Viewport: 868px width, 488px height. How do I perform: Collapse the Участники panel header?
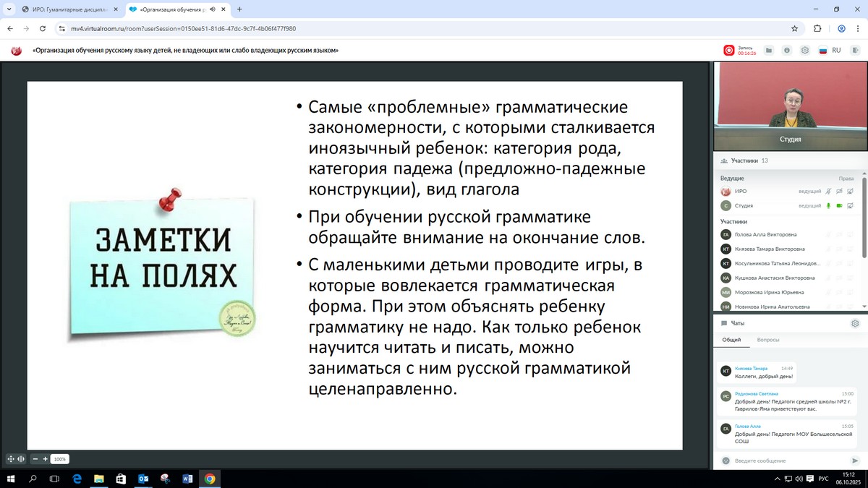tap(745, 160)
